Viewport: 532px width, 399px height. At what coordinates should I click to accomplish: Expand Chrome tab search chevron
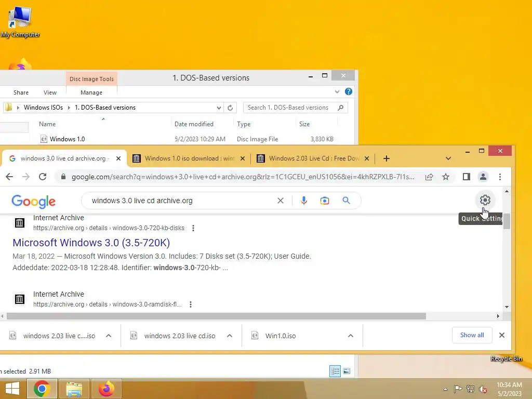tap(448, 158)
